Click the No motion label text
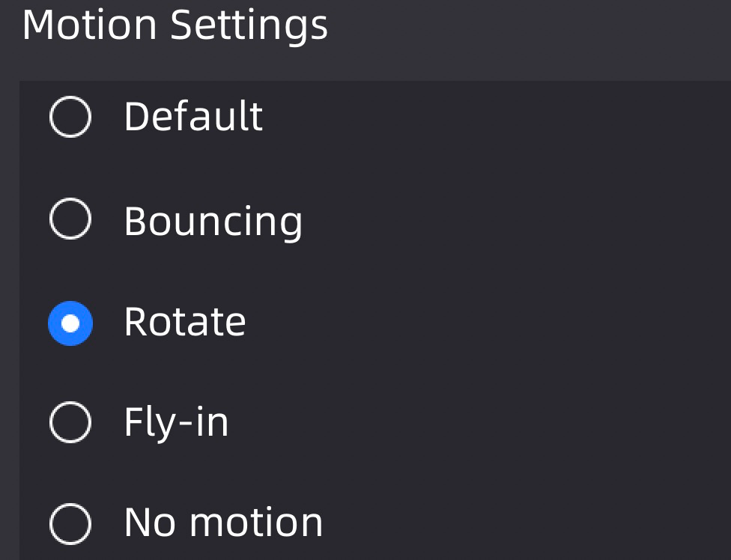Image resolution: width=731 pixels, height=560 pixels. [x=223, y=523]
